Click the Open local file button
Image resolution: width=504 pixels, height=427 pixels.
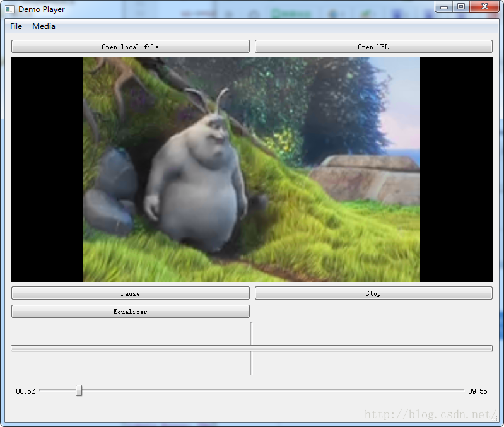click(x=130, y=47)
